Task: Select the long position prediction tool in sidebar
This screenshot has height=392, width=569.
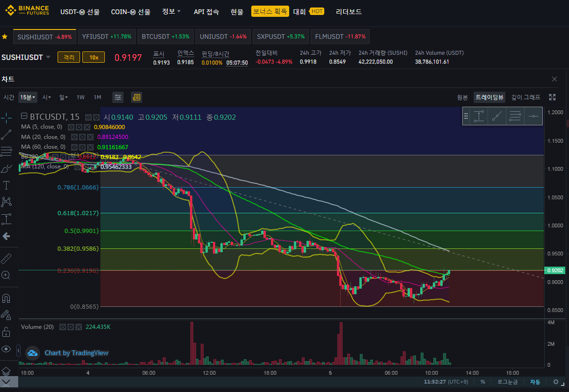Action: [6, 218]
